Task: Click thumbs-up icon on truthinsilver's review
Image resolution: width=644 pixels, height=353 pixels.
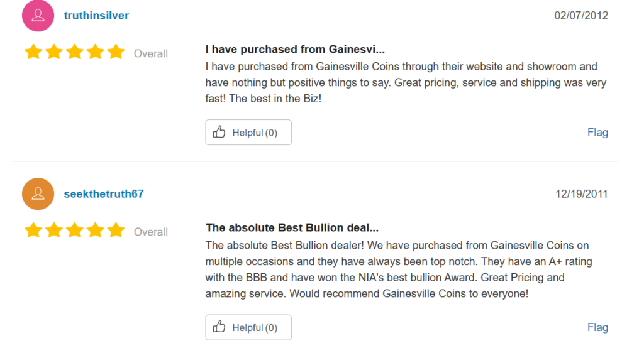Action: (x=219, y=132)
